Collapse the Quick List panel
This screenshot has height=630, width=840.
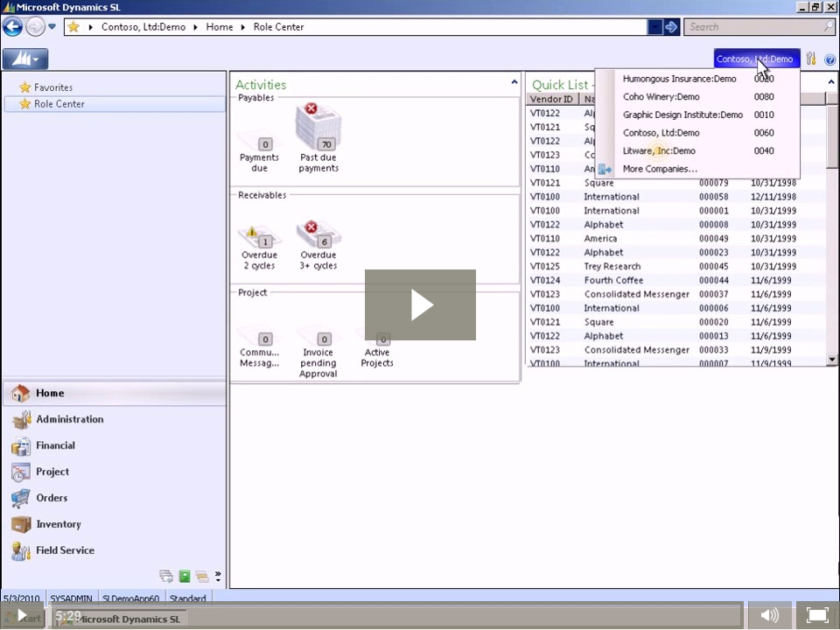click(x=831, y=82)
